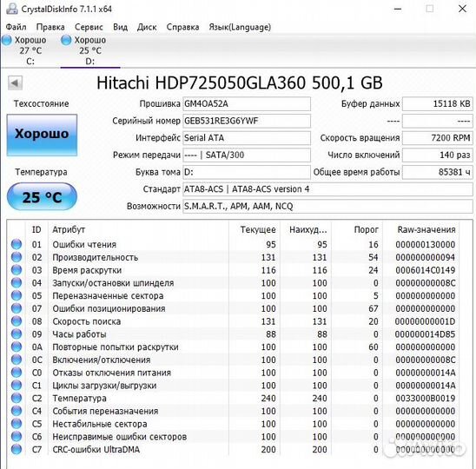Click status icon for Нестабильные сектора
476x469 pixels.
tap(17, 424)
